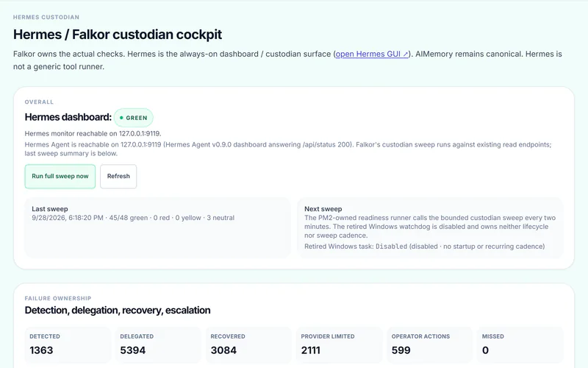Screen dimensions: 588x368
Task: Click the Hermes Agent v0.9.0 description paragraph
Action: (x=288, y=149)
